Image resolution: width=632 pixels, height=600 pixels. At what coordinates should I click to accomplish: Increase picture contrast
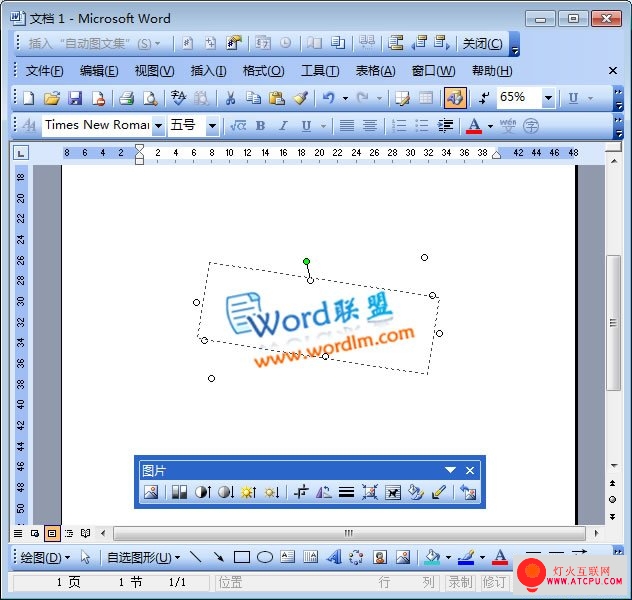click(x=203, y=492)
